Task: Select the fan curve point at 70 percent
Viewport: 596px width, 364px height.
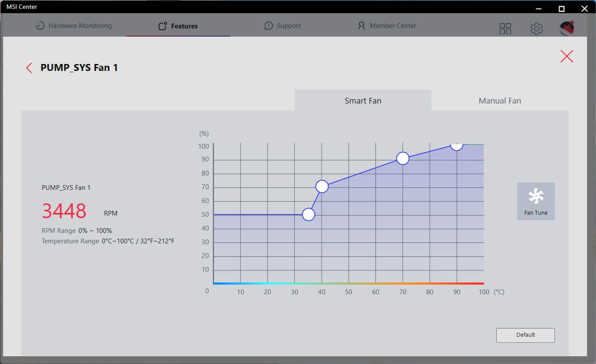Action: point(322,186)
